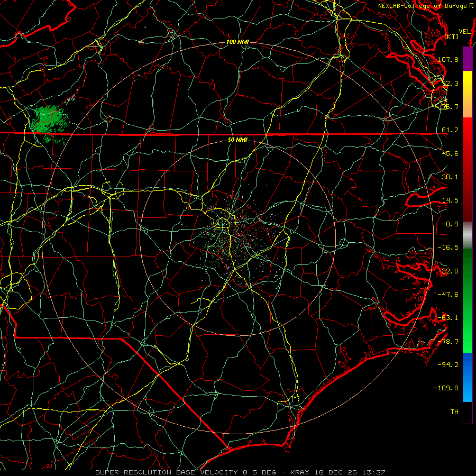Click the -16.5 velocity scale value
The height and width of the screenshot is (476, 476).
coord(448,248)
